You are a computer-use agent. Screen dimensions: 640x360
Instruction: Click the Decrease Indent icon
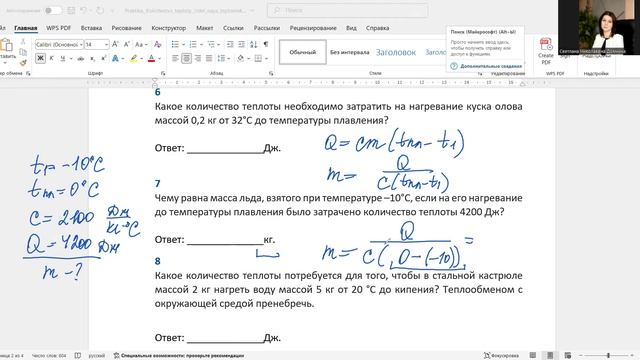pyautogui.click(x=230, y=44)
